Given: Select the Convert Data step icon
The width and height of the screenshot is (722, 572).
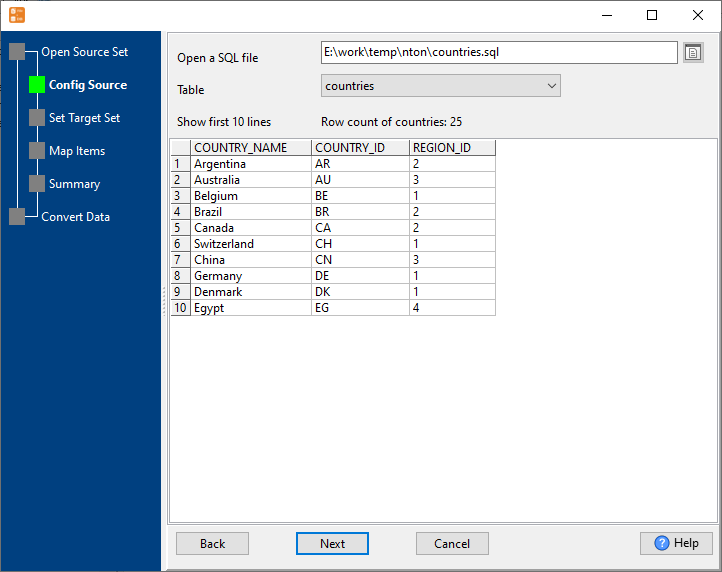Looking at the screenshot, I should (17, 217).
